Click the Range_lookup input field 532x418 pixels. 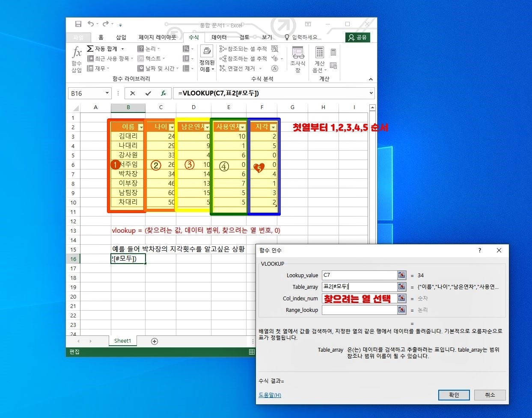(359, 310)
